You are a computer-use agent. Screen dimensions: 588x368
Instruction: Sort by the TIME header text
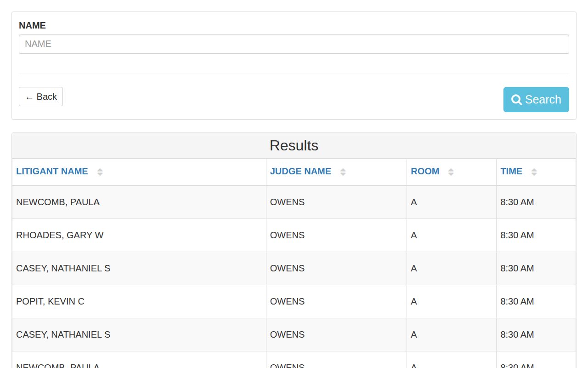pyautogui.click(x=511, y=171)
